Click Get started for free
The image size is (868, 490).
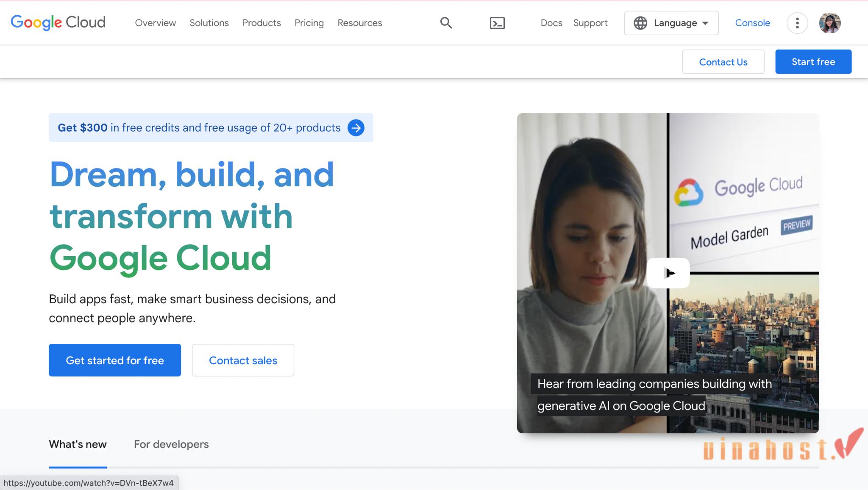point(114,360)
